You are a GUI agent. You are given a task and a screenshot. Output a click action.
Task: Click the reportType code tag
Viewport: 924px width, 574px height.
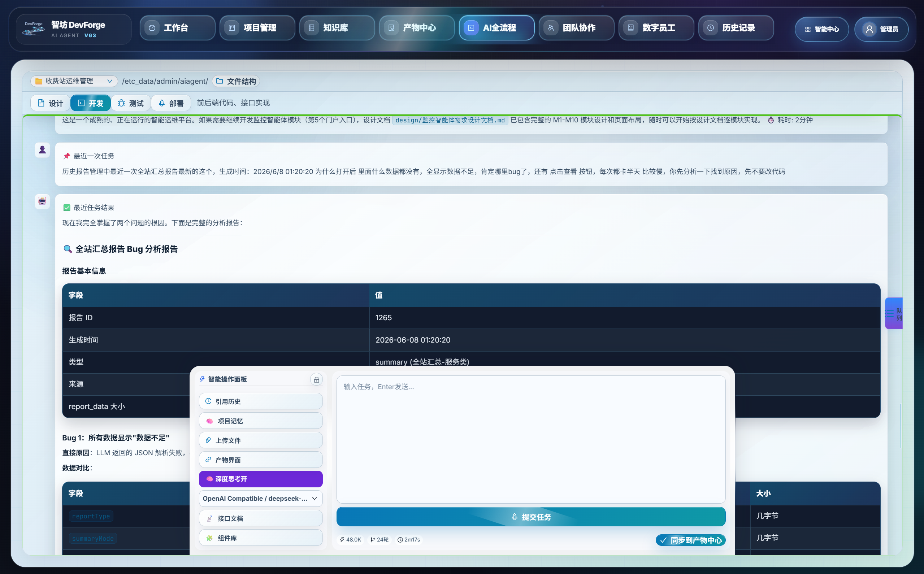coord(91,516)
